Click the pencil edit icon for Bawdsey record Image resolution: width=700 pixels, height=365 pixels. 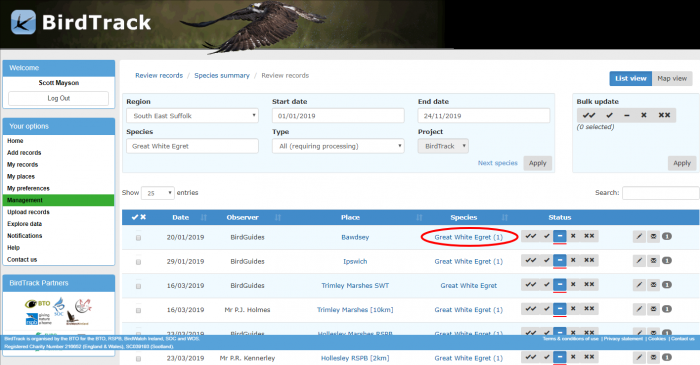tap(639, 236)
